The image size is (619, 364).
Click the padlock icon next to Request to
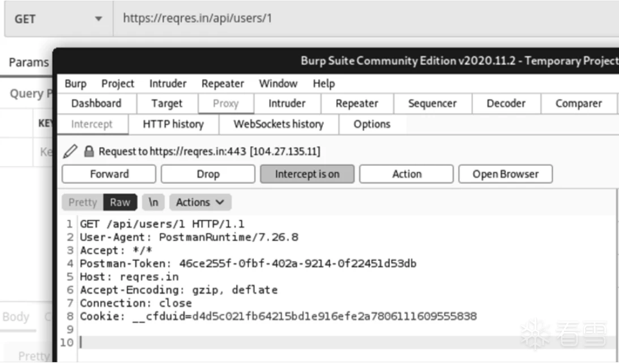(89, 151)
